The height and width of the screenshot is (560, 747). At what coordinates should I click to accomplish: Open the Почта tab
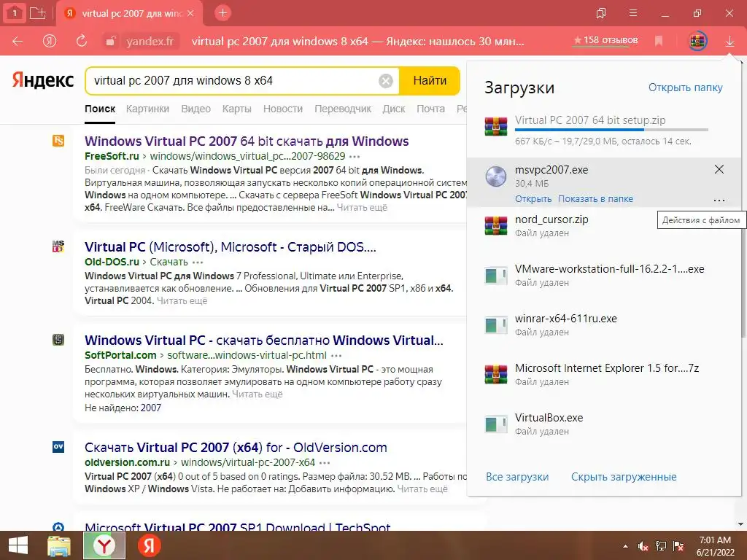pos(430,109)
